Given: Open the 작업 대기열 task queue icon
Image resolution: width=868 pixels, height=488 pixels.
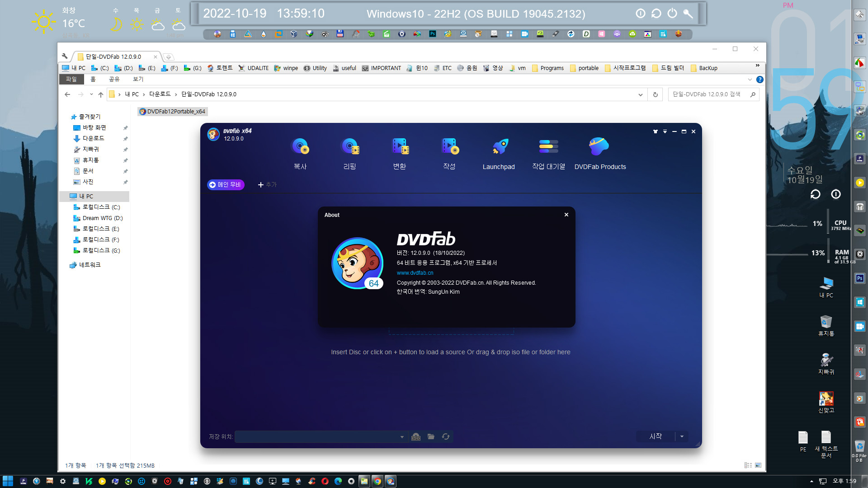Looking at the screenshot, I should click(x=549, y=147).
